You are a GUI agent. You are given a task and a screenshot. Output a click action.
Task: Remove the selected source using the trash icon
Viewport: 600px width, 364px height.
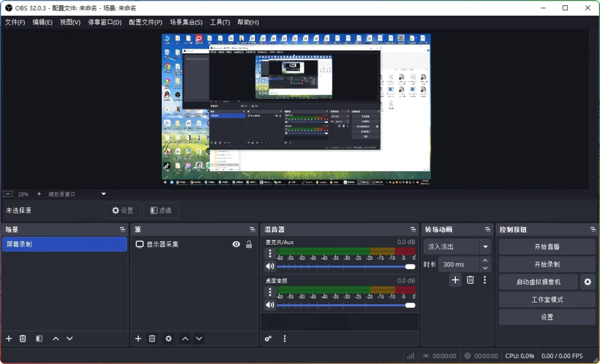pos(152,338)
